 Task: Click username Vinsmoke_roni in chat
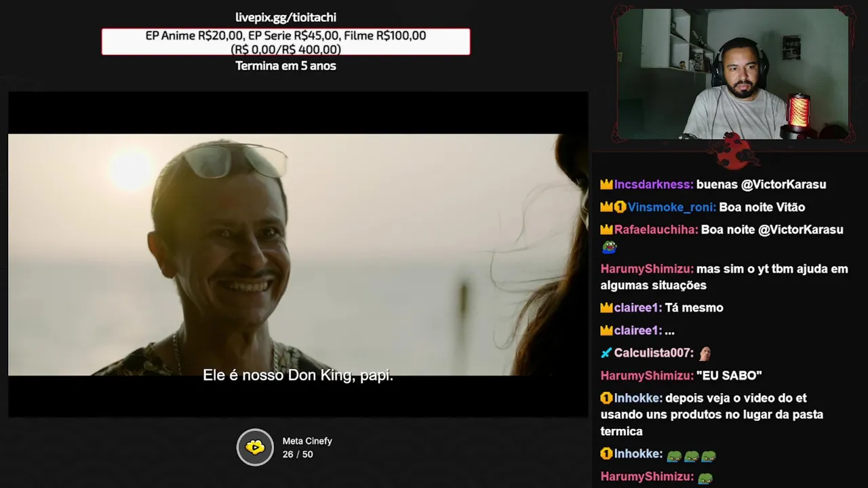pyautogui.click(x=671, y=207)
